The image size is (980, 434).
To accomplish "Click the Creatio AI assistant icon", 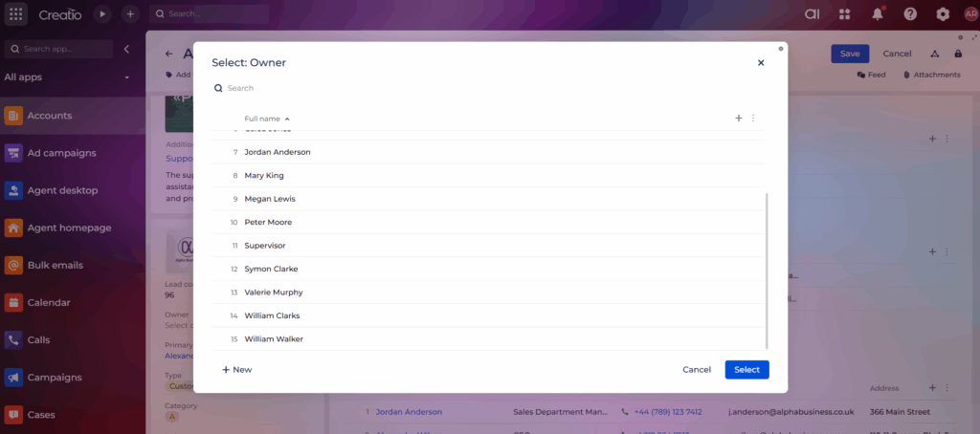I will (811, 14).
